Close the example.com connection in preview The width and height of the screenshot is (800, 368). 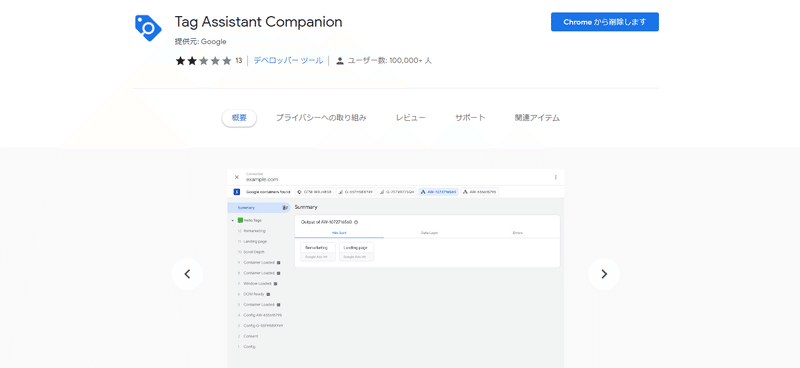236,177
